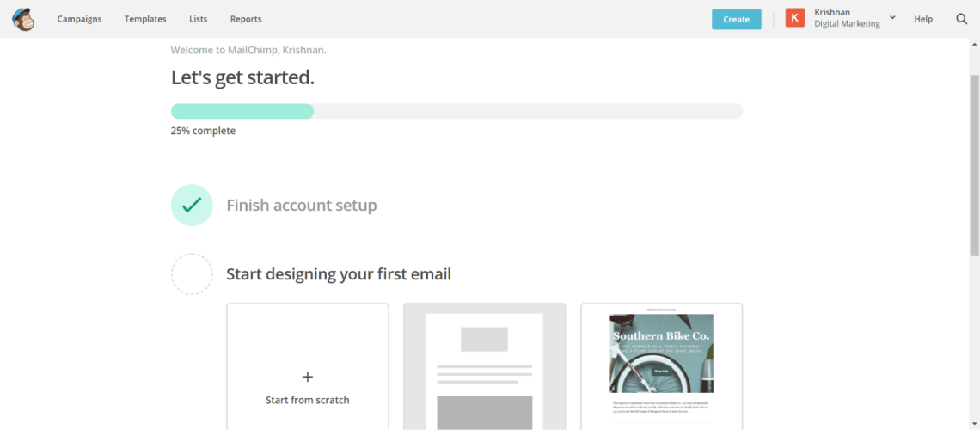Click the scrollbar up arrow
The image size is (980, 430).
(x=974, y=45)
